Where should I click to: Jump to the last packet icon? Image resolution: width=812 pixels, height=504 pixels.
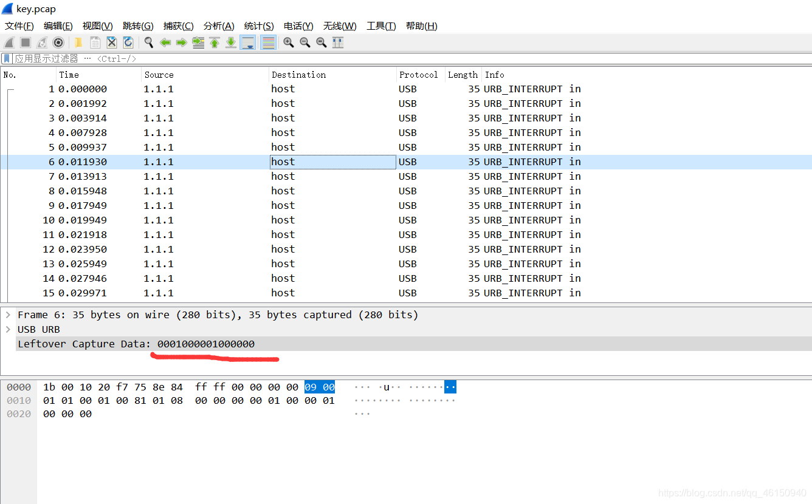pos(231,43)
